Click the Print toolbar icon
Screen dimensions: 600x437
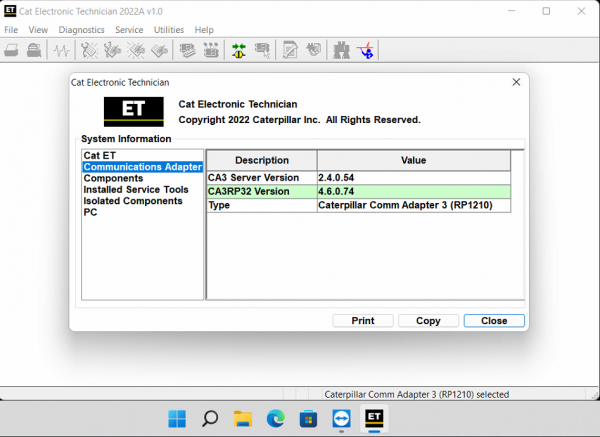point(11,50)
